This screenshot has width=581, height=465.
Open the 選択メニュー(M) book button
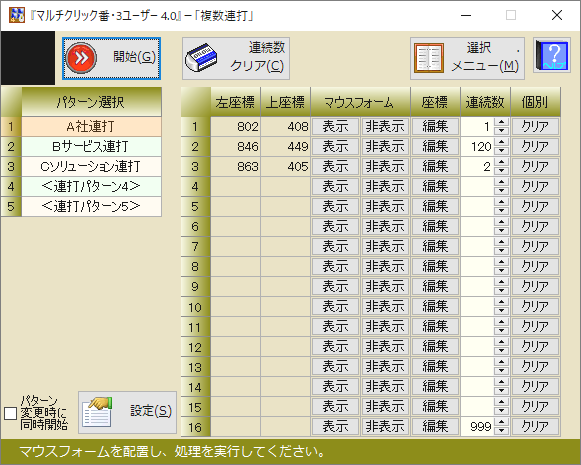coord(467,58)
